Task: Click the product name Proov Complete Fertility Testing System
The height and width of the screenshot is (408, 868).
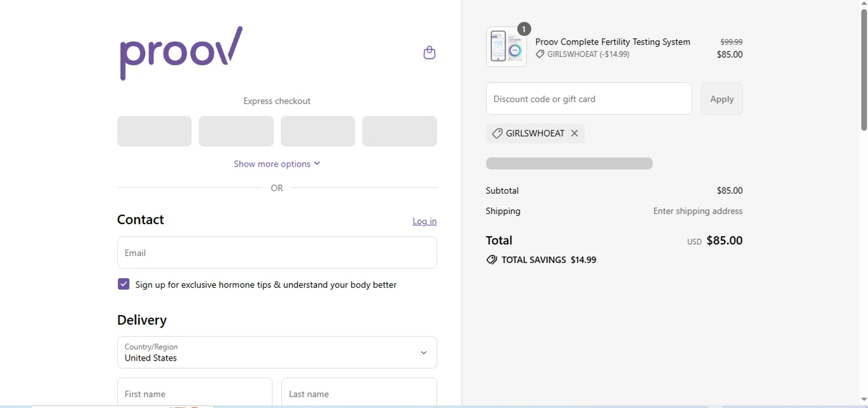Action: pyautogui.click(x=613, y=42)
